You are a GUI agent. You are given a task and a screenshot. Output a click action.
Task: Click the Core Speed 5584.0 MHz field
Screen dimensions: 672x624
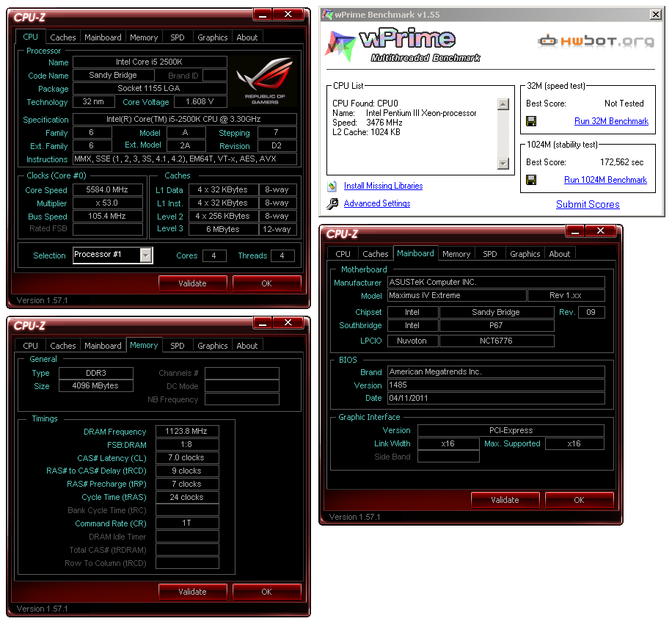[107, 189]
